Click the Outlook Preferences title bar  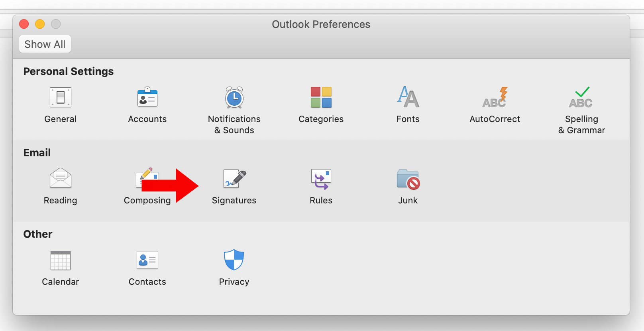(321, 24)
